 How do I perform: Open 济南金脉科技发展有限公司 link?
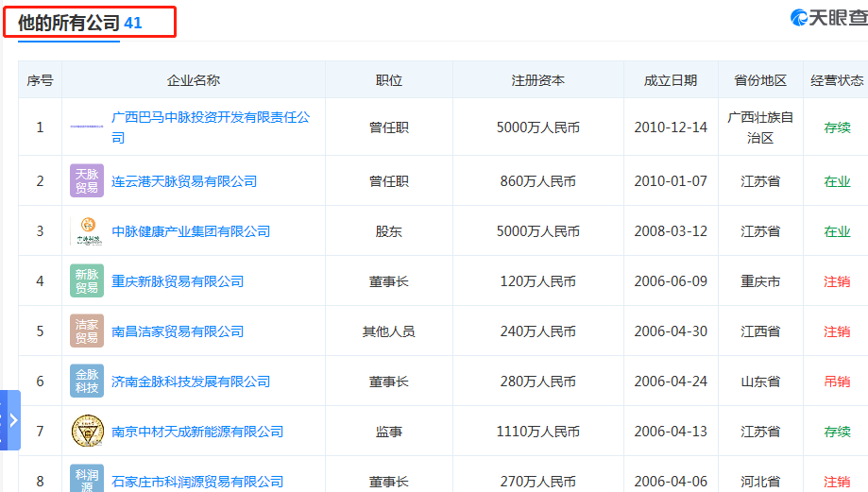pos(191,382)
